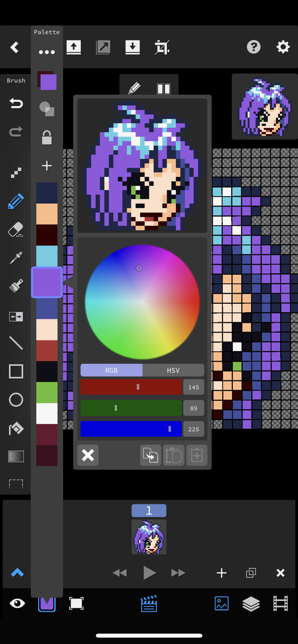Add a new color with plus icon

47,166
